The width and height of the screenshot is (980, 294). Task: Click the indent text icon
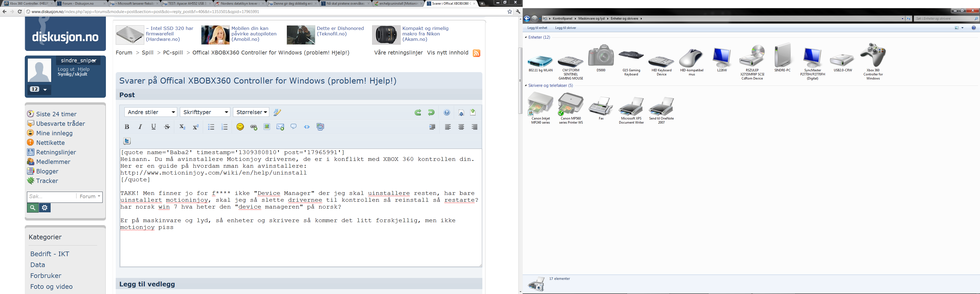432,127
